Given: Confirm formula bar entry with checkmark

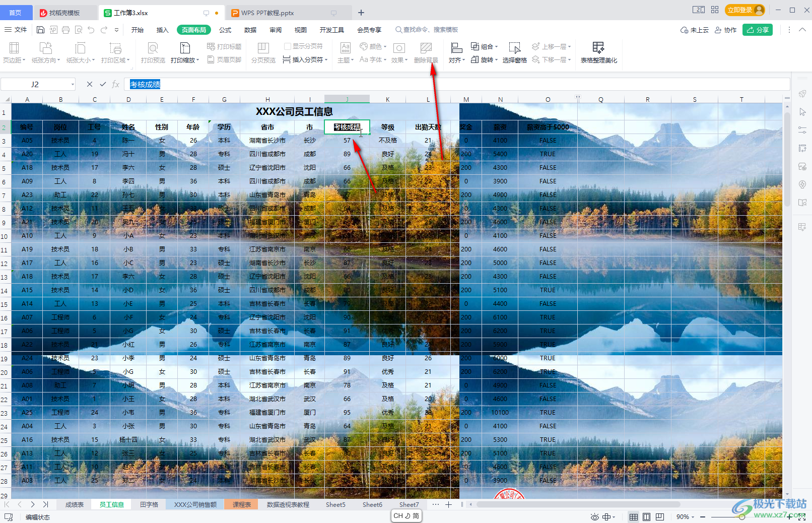Looking at the screenshot, I should pos(103,84).
